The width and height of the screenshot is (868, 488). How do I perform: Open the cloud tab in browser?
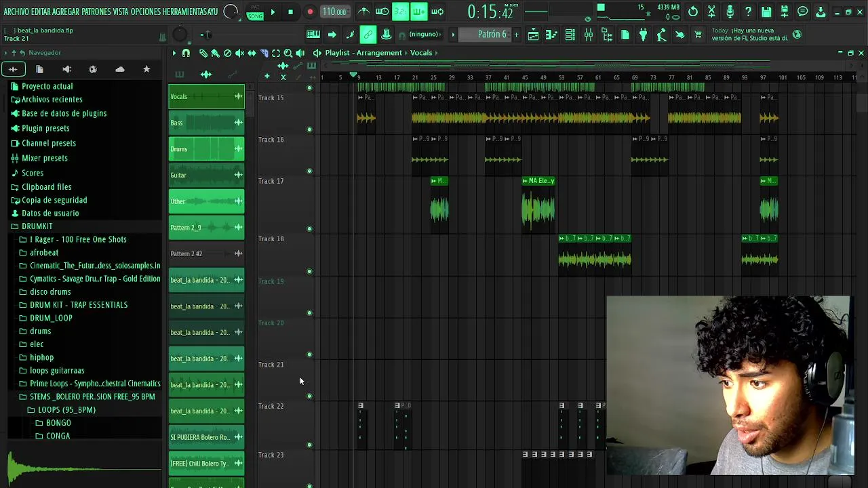pos(120,69)
